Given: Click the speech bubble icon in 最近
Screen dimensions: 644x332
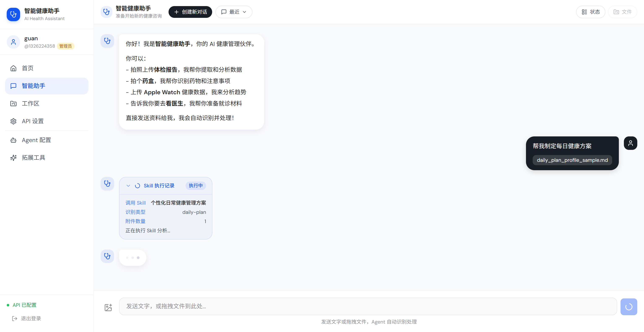Looking at the screenshot, I should click(x=224, y=12).
